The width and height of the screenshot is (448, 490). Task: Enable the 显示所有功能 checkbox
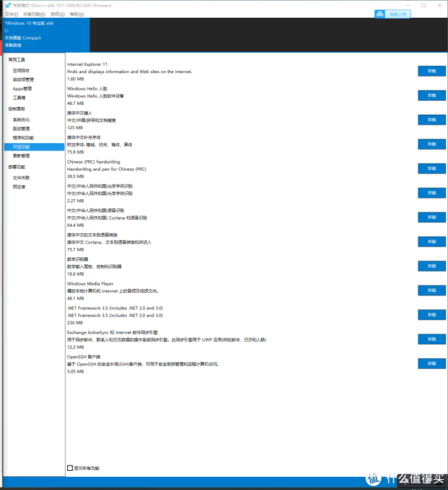coord(70,468)
